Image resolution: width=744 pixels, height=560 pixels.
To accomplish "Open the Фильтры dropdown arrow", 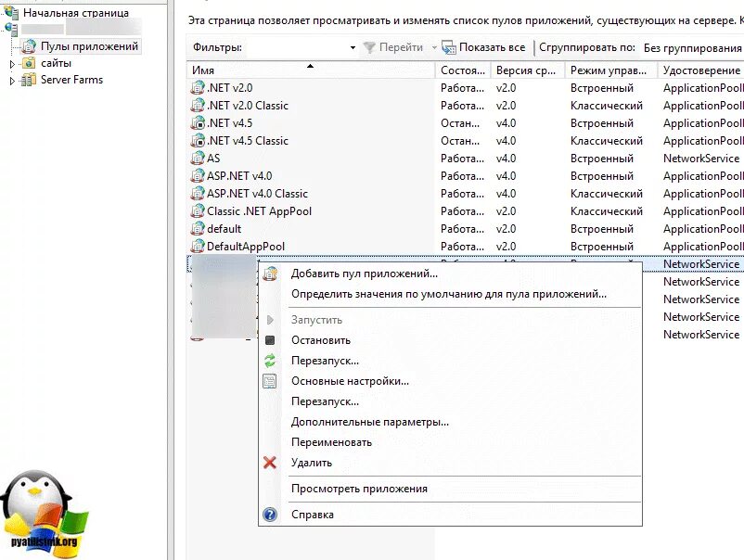I will 353,47.
